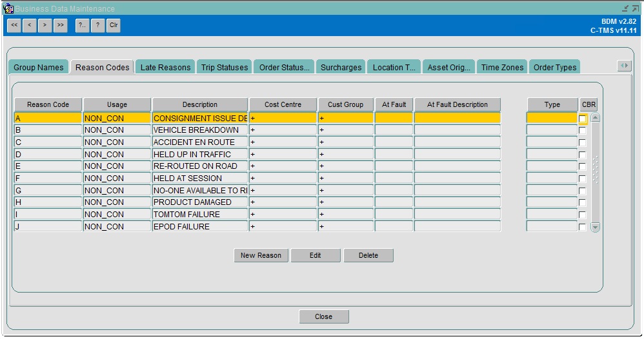Viewport: 644px width, 339px height.
Task: Tick the CBR checkbox for TOMTOM FAILURE
Action: tap(583, 215)
